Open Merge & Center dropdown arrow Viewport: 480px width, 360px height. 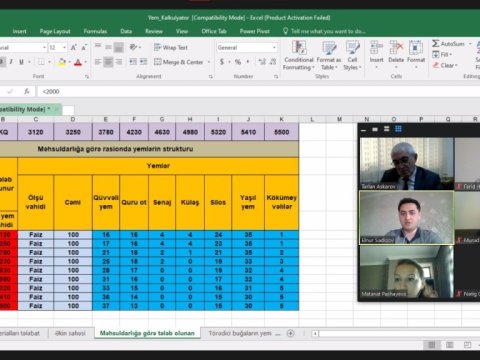pos(209,62)
